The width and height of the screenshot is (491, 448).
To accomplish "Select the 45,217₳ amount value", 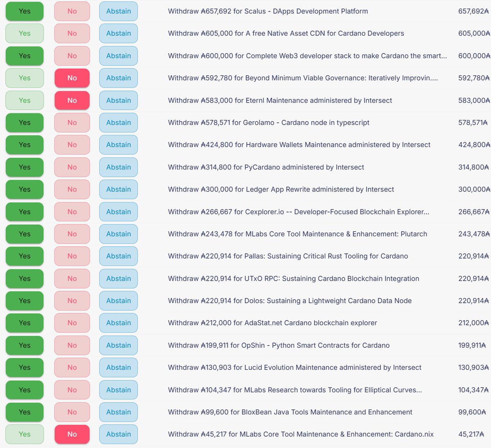I will coord(471,434).
